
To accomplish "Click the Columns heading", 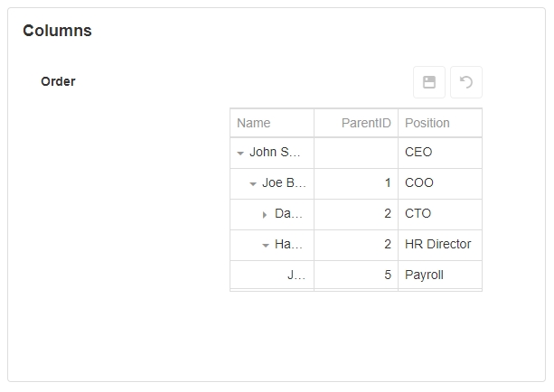I will (x=57, y=31).
